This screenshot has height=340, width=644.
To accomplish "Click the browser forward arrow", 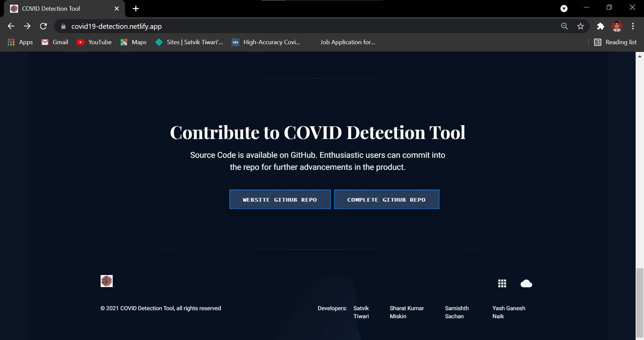I will coord(27,26).
